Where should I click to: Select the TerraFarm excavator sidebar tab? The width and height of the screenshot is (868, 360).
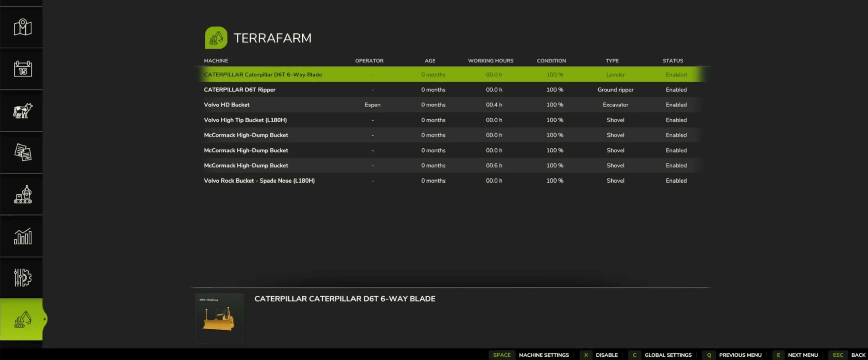pos(22,319)
